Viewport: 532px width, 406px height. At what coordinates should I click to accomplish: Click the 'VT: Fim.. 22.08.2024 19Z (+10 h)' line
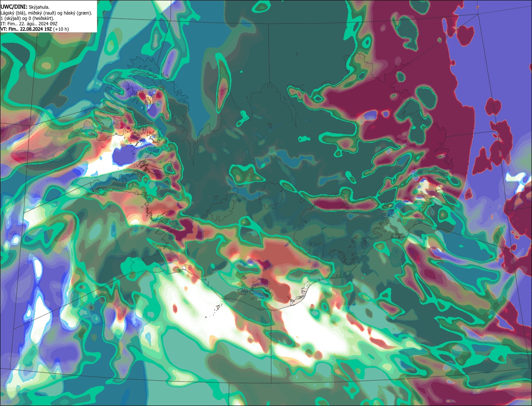click(35, 29)
